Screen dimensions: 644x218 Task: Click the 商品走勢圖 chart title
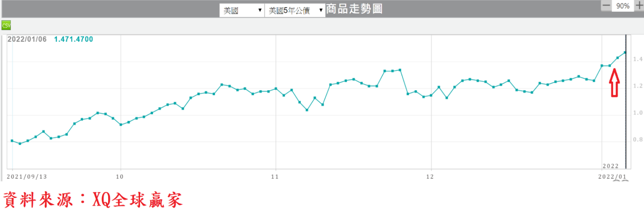click(x=354, y=9)
